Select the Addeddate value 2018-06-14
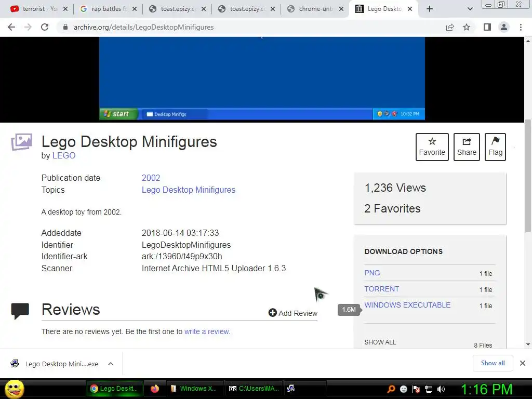532x399 pixels. [180, 233]
